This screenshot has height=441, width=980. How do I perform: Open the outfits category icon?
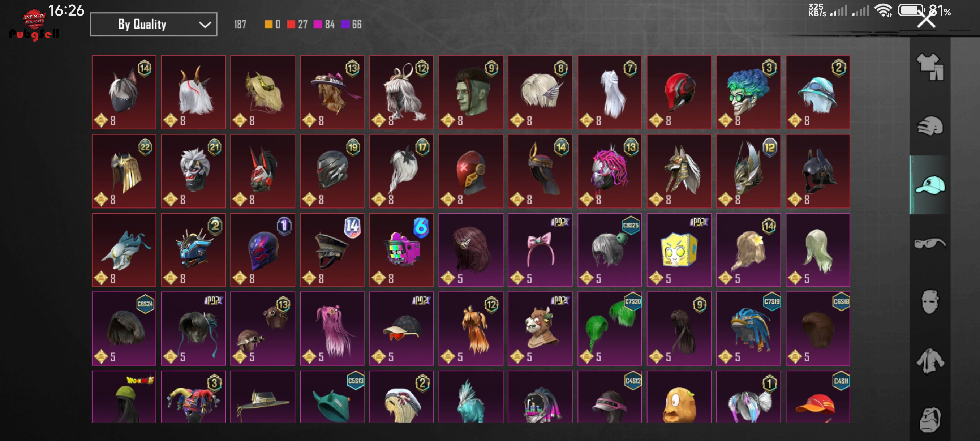tap(930, 67)
